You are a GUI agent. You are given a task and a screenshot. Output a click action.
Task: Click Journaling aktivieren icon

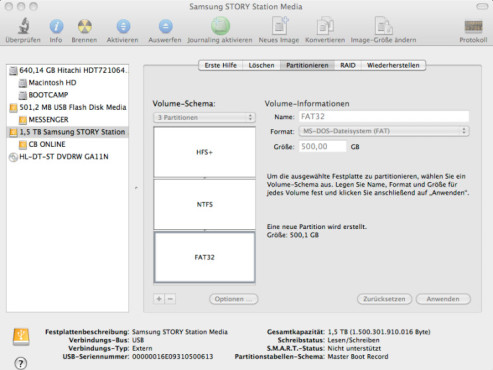(x=220, y=26)
